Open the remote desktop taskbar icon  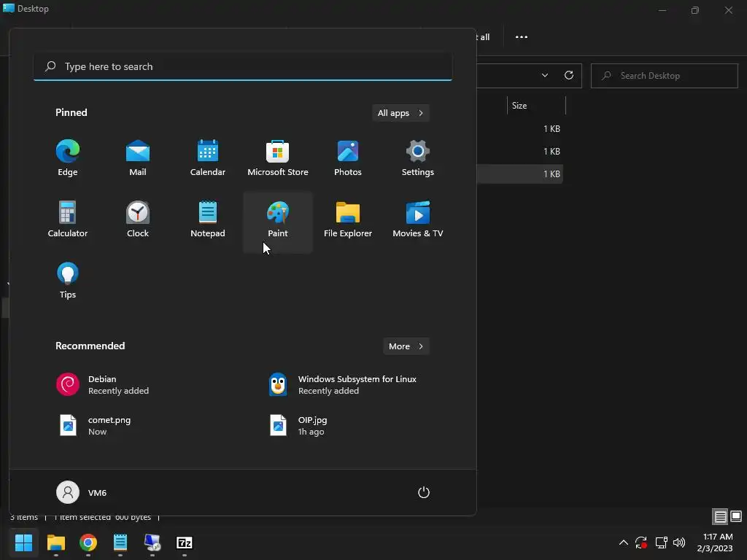click(x=152, y=542)
